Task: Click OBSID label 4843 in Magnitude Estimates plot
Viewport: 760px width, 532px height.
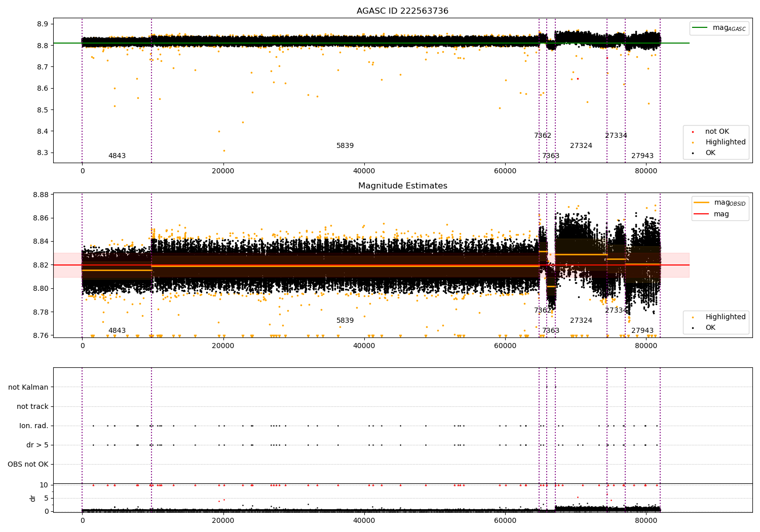Action: (117, 331)
